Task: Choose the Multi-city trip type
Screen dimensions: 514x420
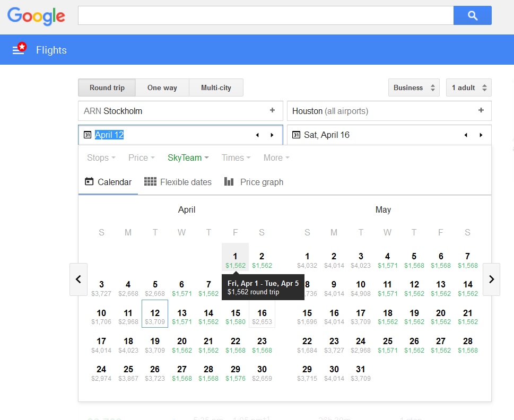Action: (x=216, y=87)
